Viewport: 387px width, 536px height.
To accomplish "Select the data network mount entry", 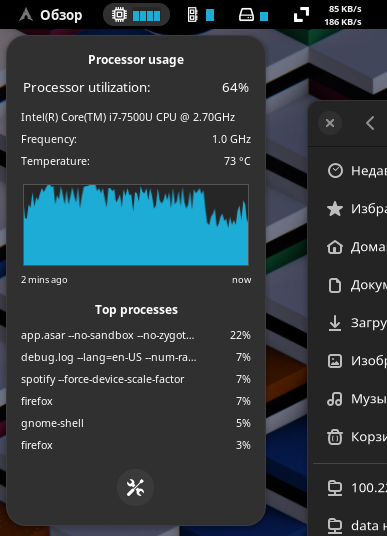I will click(356, 525).
